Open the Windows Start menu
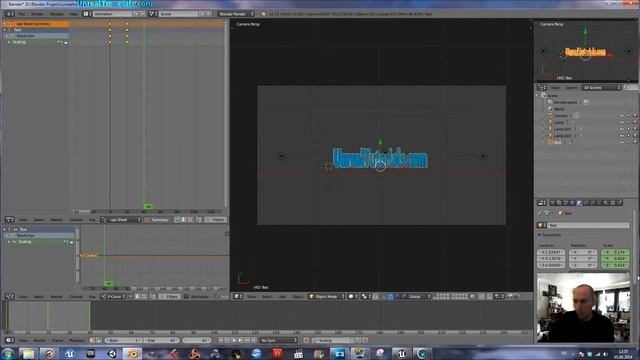Screen dimensions: 640x360 [x=8, y=353]
